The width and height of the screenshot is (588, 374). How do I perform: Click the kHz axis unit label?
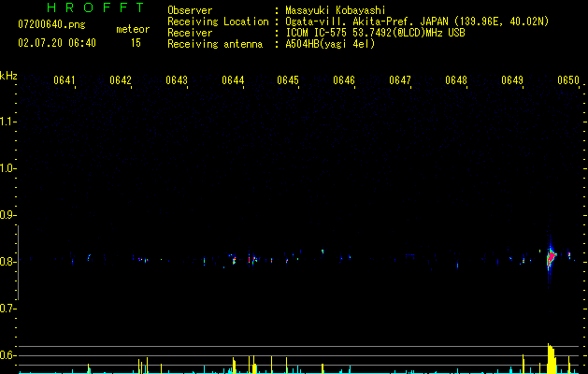[8, 76]
